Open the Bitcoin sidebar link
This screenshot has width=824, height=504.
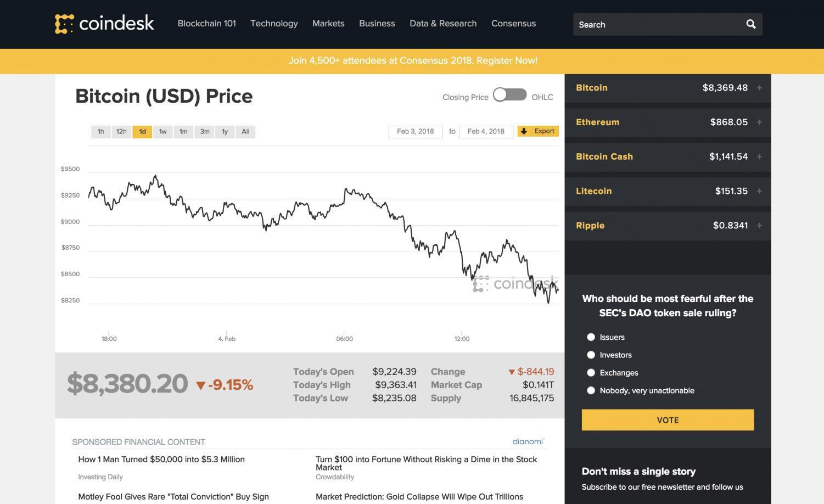pos(592,88)
